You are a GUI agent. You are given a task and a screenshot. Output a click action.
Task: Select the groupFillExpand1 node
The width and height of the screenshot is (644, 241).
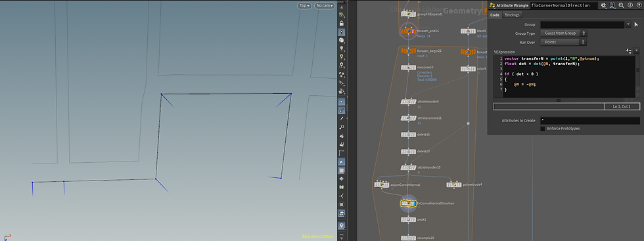pos(408,14)
